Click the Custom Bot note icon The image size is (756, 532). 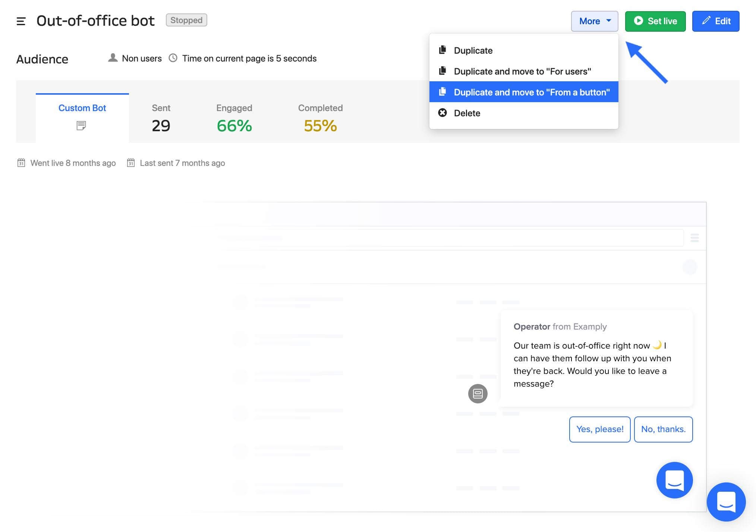coord(81,126)
